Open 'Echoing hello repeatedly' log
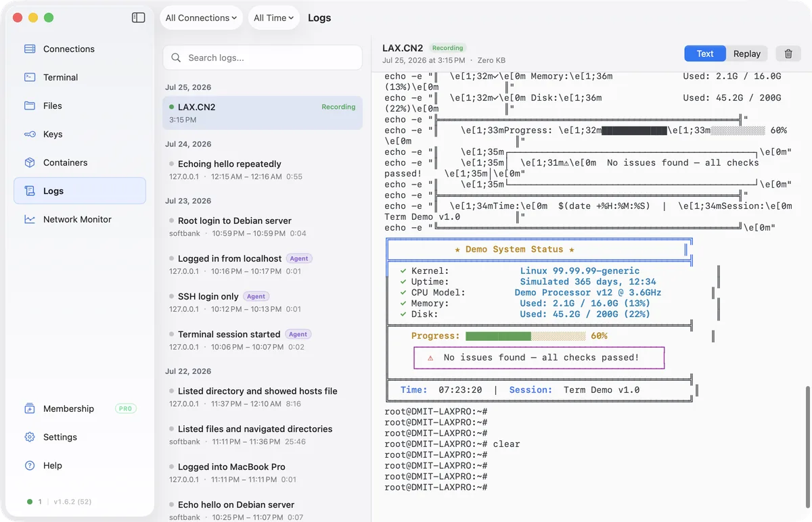This screenshot has height=522, width=812. [263, 170]
